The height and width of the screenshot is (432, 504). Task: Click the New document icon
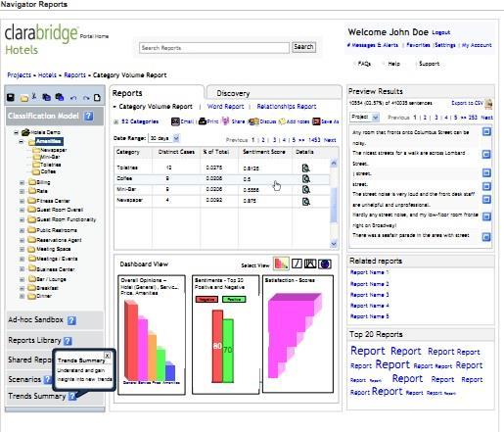pyautogui.click(x=97, y=98)
